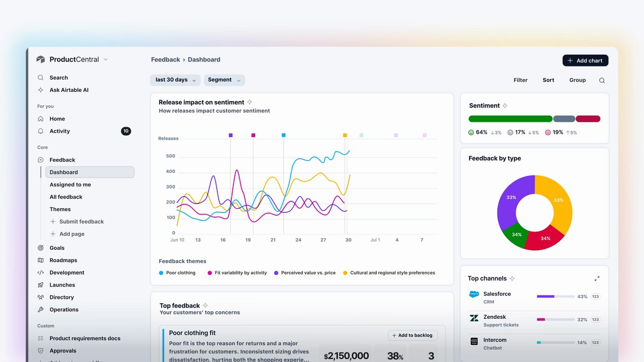Image resolution: width=644 pixels, height=362 pixels.
Task: Click Add to backlog button
Action: click(413, 335)
